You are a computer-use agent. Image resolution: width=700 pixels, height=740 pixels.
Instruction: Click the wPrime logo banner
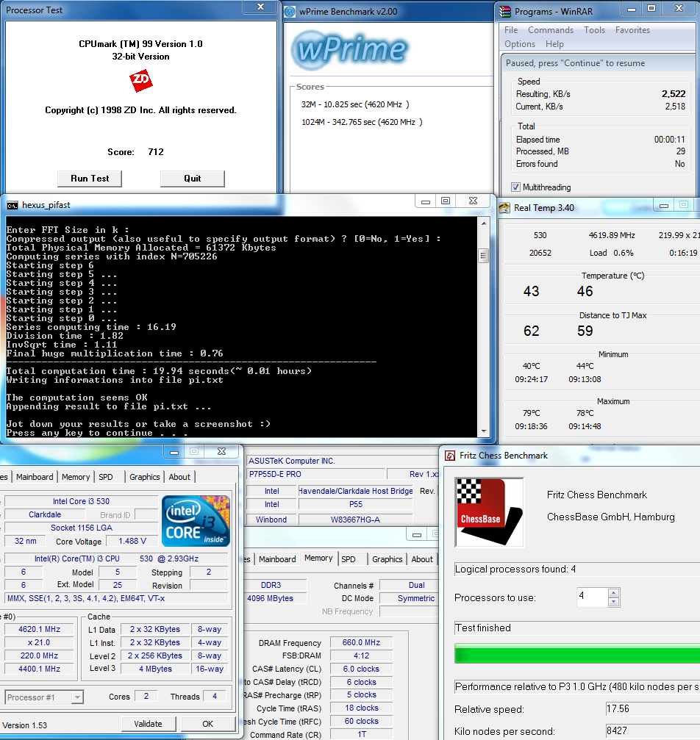coord(349,49)
